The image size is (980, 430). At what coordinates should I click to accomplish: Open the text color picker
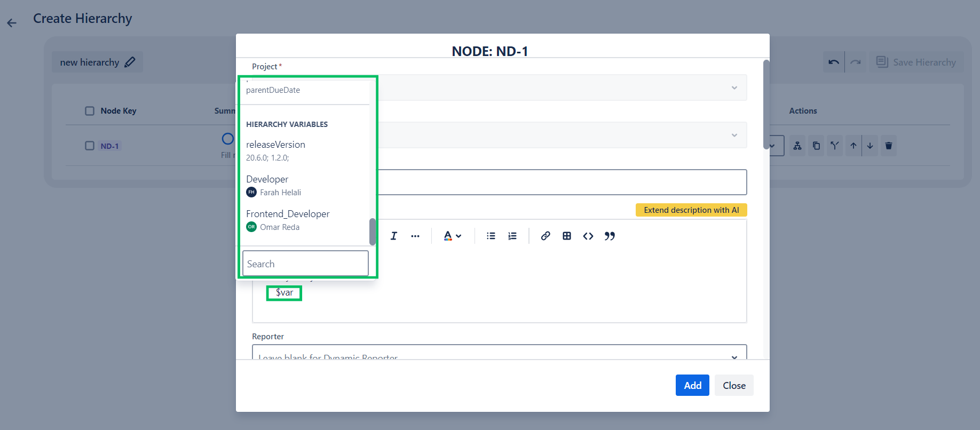click(452, 236)
